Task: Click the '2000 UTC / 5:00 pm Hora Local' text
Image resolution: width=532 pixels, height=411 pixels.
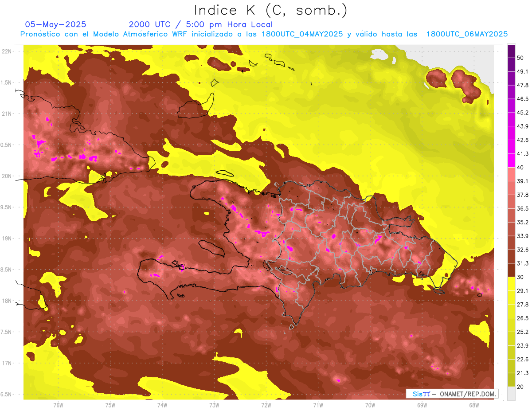Action: click(201, 24)
